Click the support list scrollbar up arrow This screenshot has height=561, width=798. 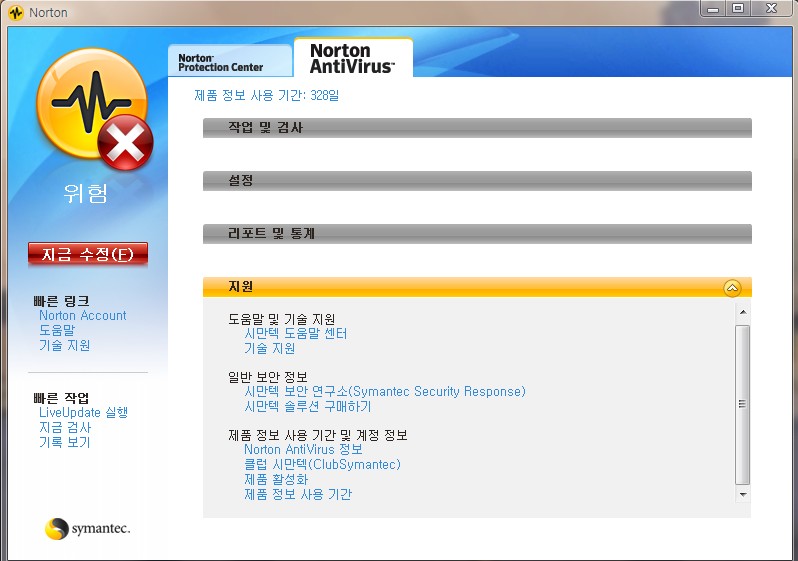(743, 312)
